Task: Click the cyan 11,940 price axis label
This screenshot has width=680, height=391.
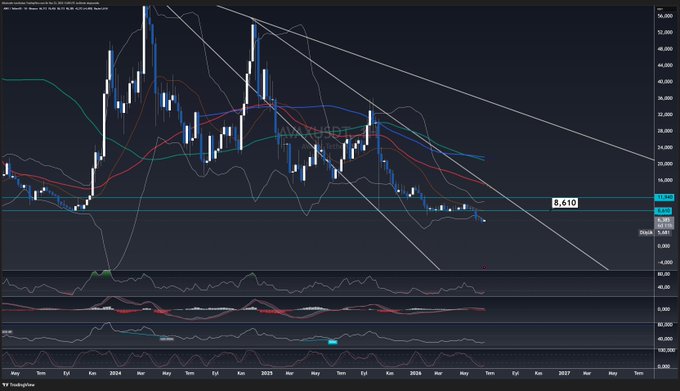Action: point(664,198)
